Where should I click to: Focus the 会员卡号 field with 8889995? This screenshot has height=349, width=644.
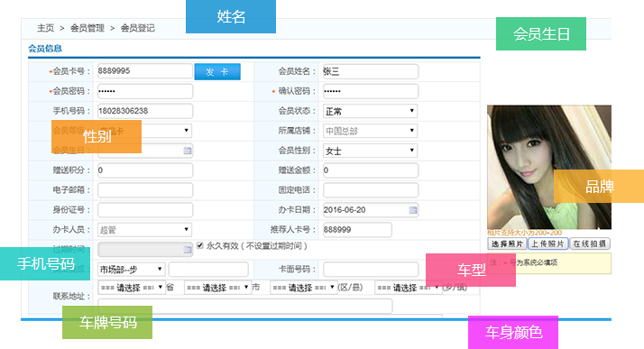coord(145,71)
